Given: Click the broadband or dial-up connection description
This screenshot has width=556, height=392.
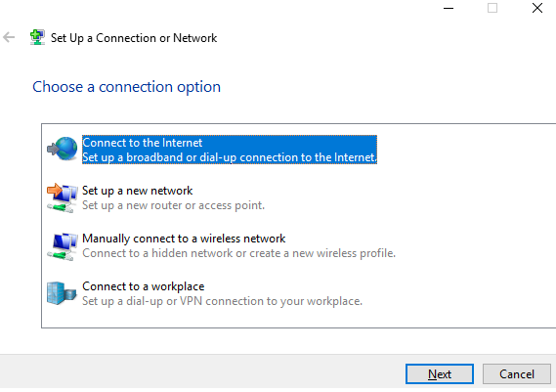Looking at the screenshot, I should [x=230, y=157].
